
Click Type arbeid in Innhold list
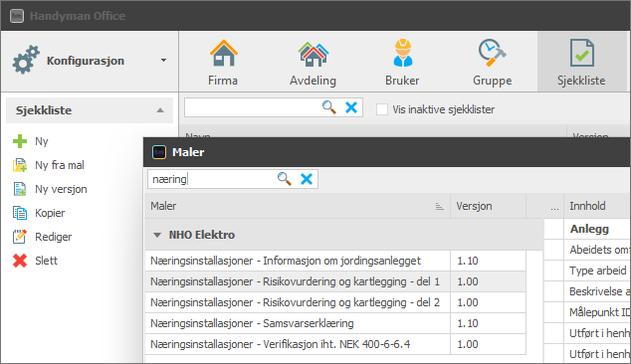pyautogui.click(x=597, y=271)
